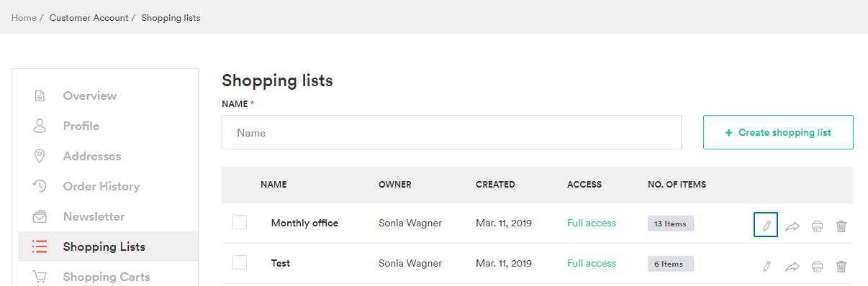Viewport: 868px width, 286px height.
Task: Click Mar. 11, 2019 in Monthly office row
Action: coord(504,223)
